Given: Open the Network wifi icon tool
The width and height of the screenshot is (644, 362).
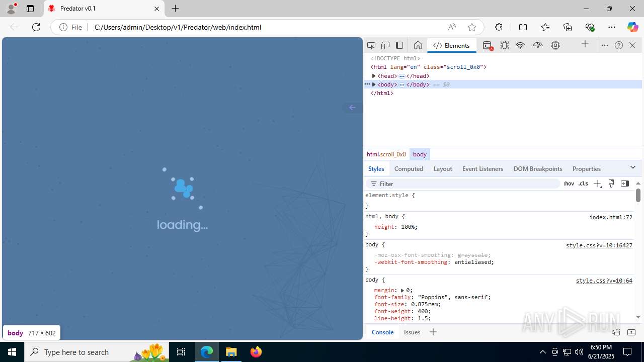Looking at the screenshot, I should pos(520,45).
